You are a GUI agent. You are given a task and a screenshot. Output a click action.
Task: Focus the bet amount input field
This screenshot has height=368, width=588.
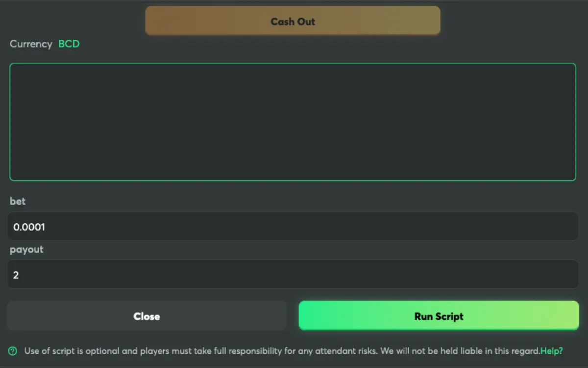tap(293, 227)
